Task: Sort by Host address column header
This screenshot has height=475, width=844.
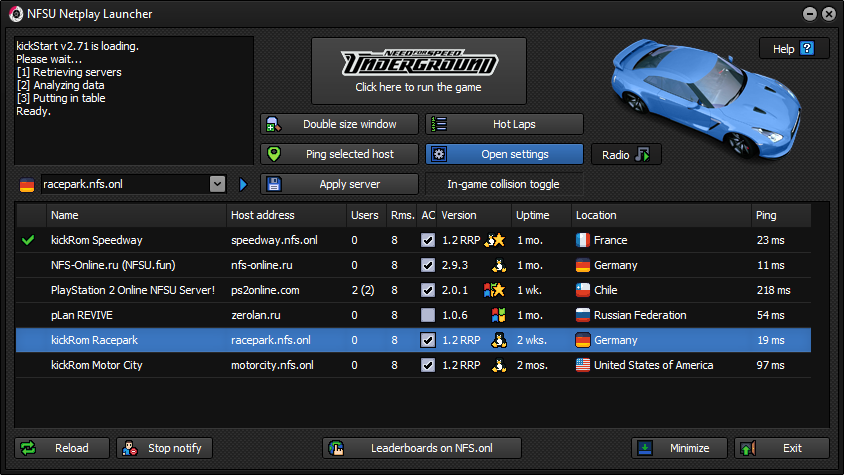Action: [x=286, y=215]
